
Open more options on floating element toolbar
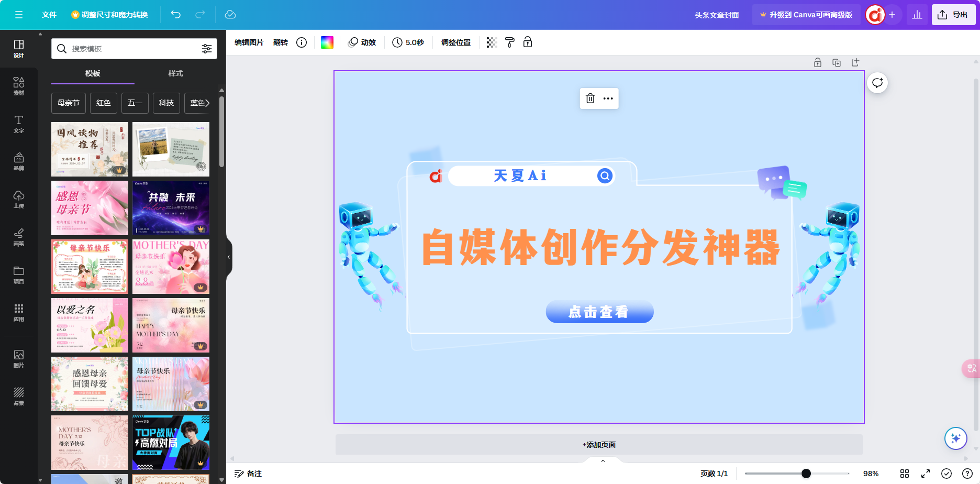pyautogui.click(x=608, y=98)
